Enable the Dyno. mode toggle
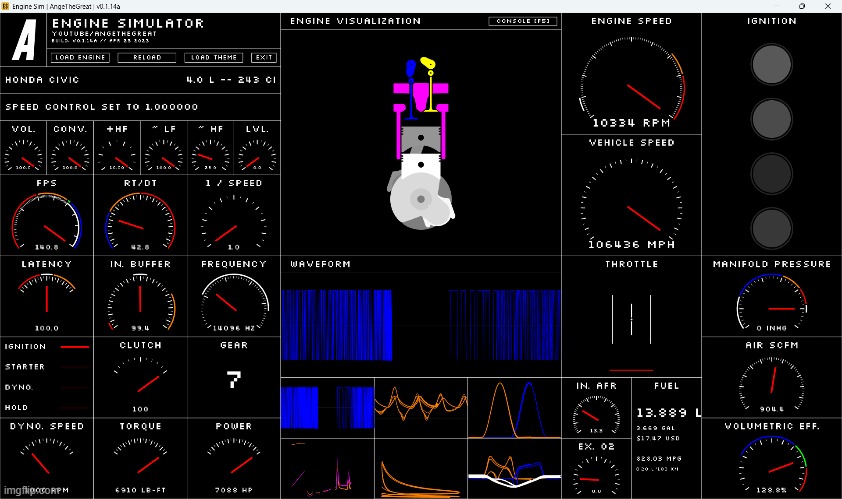Image resolution: width=842 pixels, height=499 pixels. pos(46,387)
